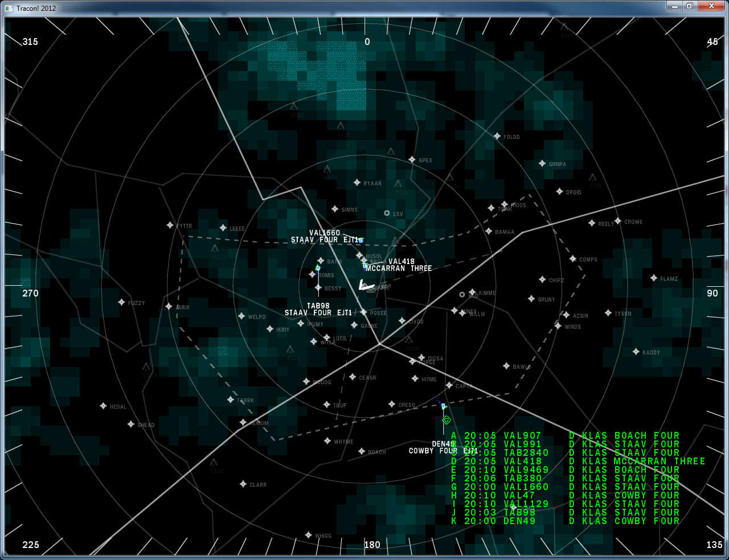Select the VAL1660 aircraft target blip
The height and width of the screenshot is (560, 729).
coord(361,241)
